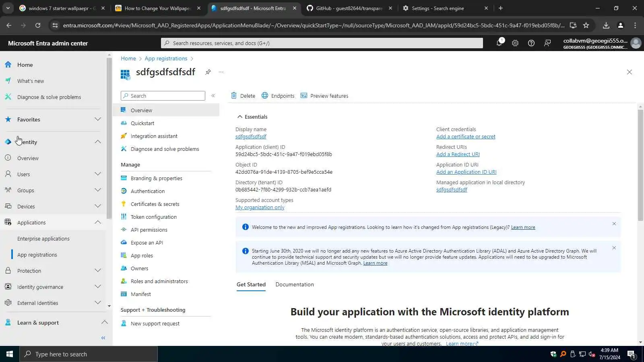Collapse the resource menu with double chevron

213,96
